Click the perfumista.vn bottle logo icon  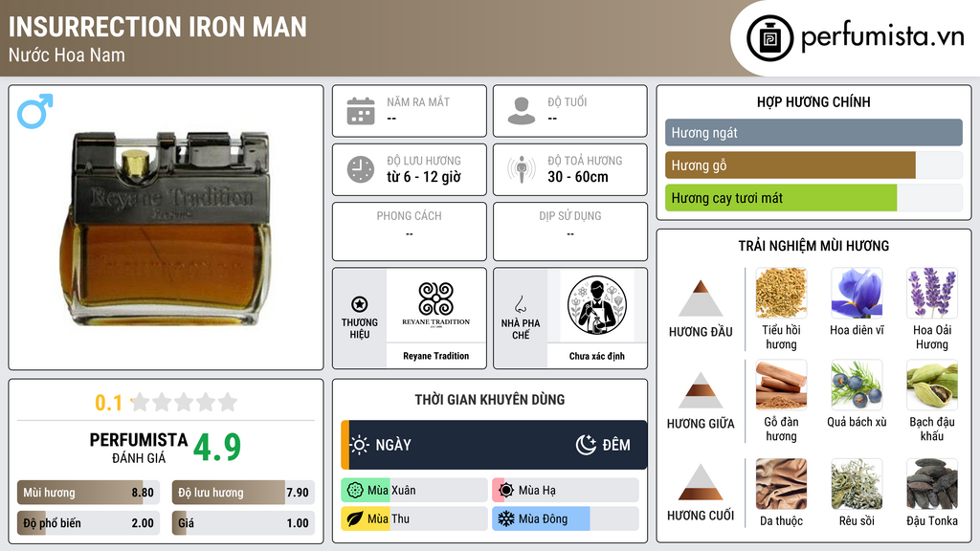[769, 38]
